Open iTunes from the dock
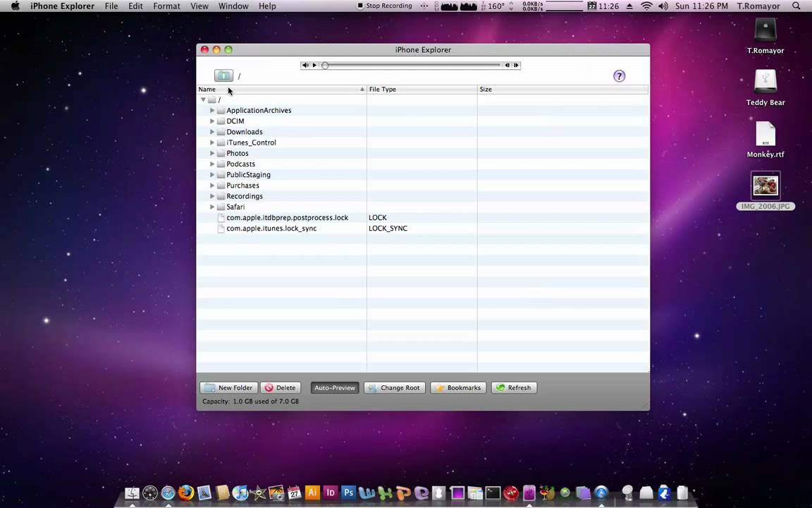This screenshot has height=508, width=812. pyautogui.click(x=240, y=492)
